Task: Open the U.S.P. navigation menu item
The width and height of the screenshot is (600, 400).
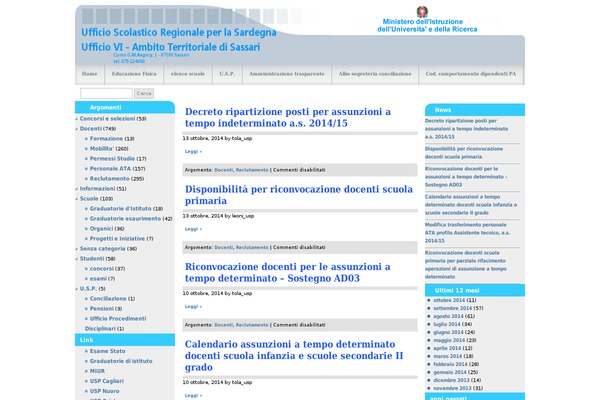Action: [227, 74]
